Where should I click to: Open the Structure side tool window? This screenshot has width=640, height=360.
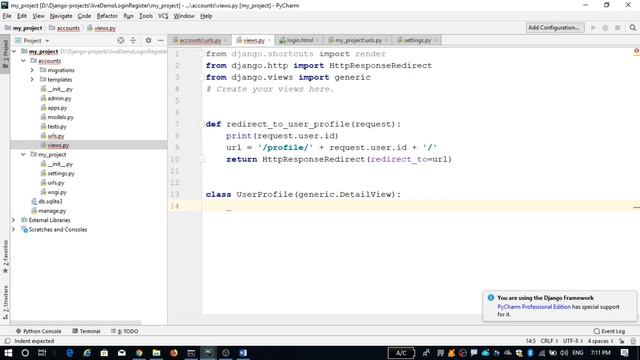tap(5, 302)
